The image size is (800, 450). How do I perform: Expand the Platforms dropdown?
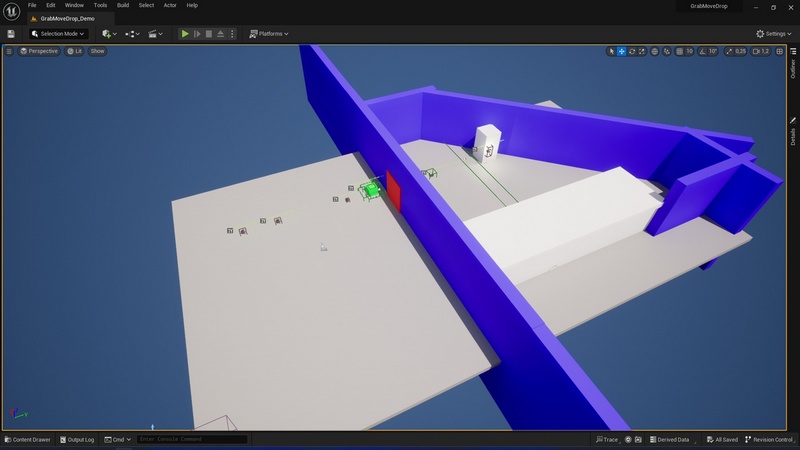(x=268, y=33)
